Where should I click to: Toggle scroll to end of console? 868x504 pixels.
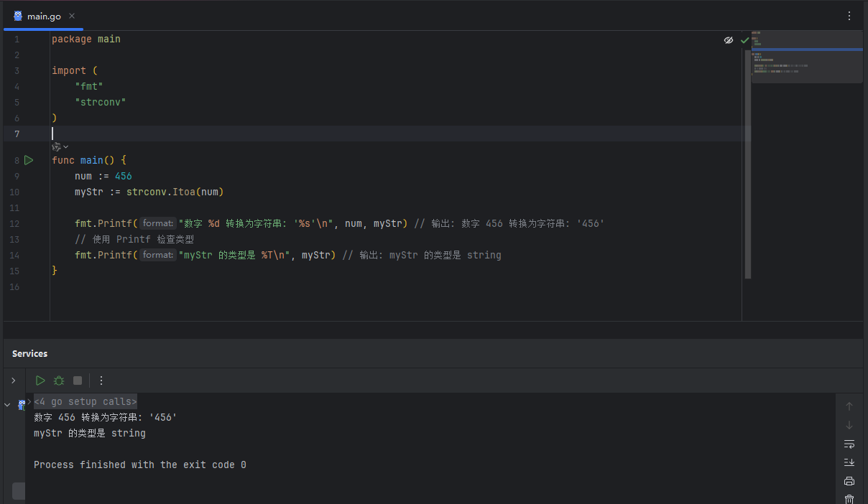point(849,462)
